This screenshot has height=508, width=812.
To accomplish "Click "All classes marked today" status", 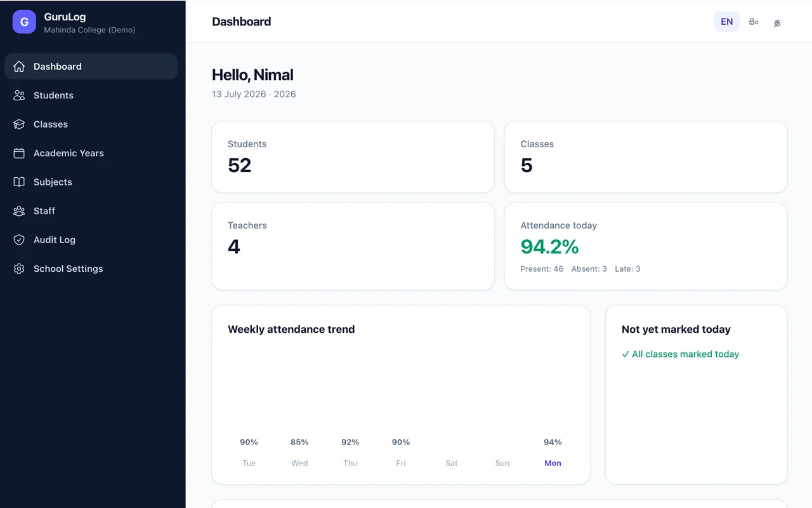I will 680,354.
